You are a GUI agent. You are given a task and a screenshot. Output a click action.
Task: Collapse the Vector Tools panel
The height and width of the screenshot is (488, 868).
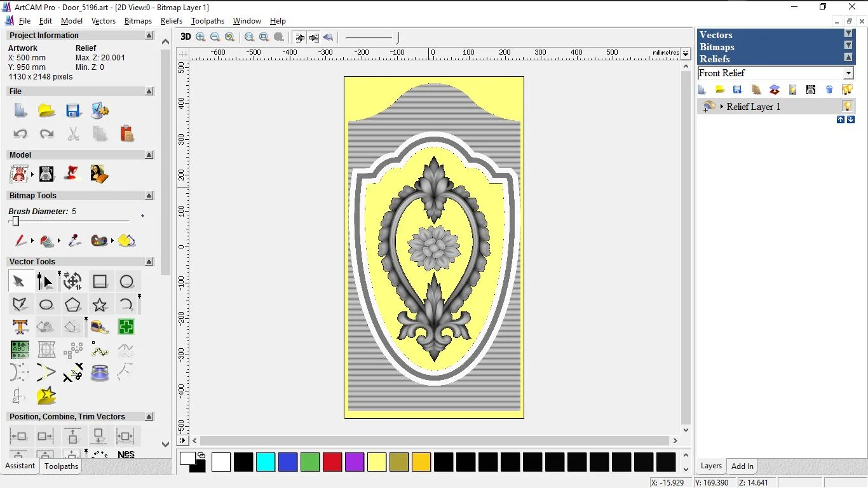coord(149,261)
